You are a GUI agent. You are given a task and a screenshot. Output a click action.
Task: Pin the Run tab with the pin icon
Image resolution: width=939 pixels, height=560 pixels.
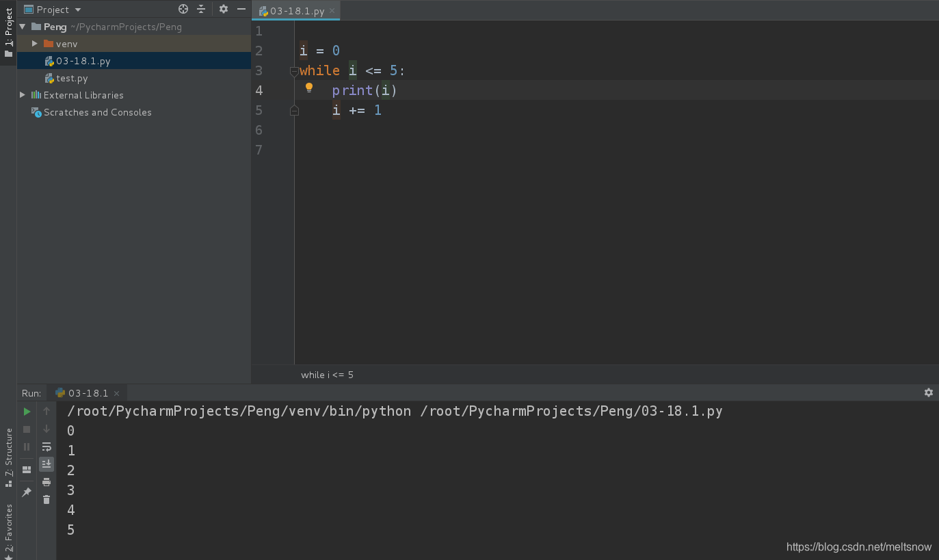(27, 492)
